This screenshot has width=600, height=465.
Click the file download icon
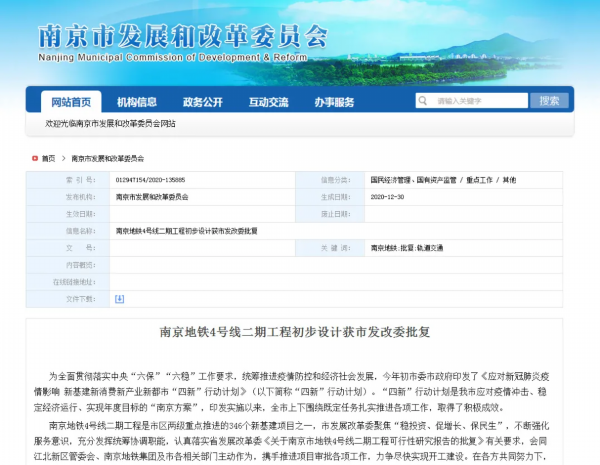point(119,299)
